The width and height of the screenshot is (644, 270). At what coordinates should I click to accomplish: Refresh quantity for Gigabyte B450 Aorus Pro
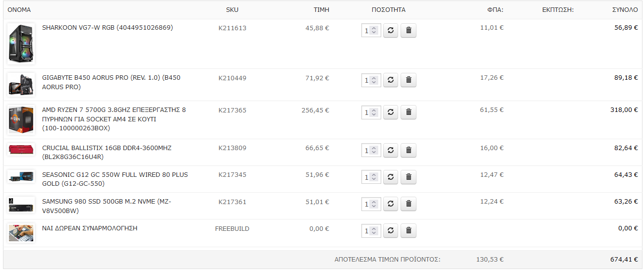click(x=391, y=80)
